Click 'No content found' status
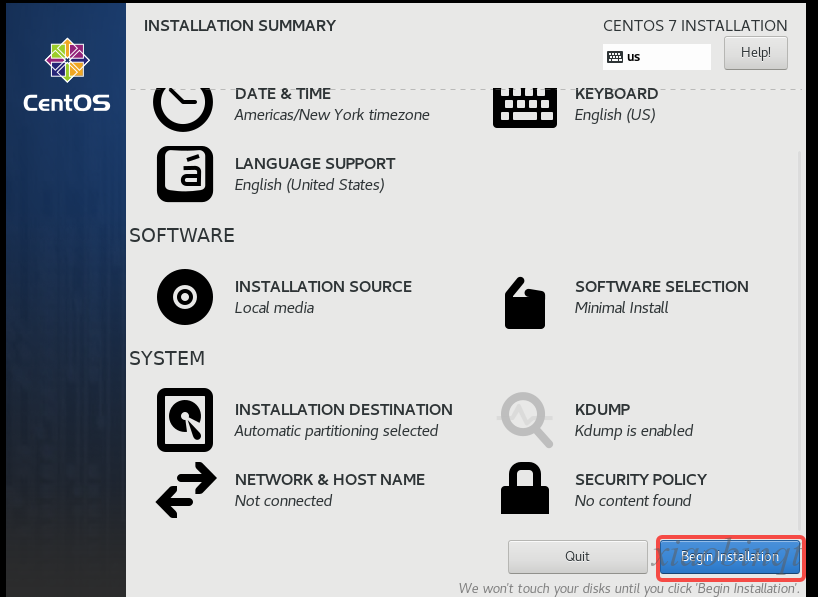 pos(633,501)
